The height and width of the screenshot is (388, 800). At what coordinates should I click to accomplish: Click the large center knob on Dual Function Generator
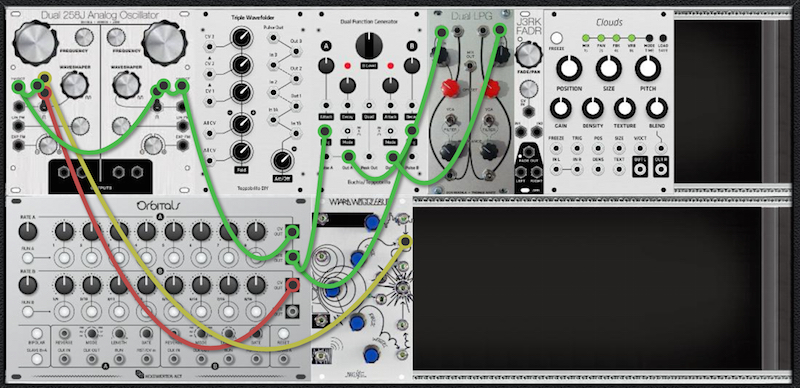coord(369,45)
